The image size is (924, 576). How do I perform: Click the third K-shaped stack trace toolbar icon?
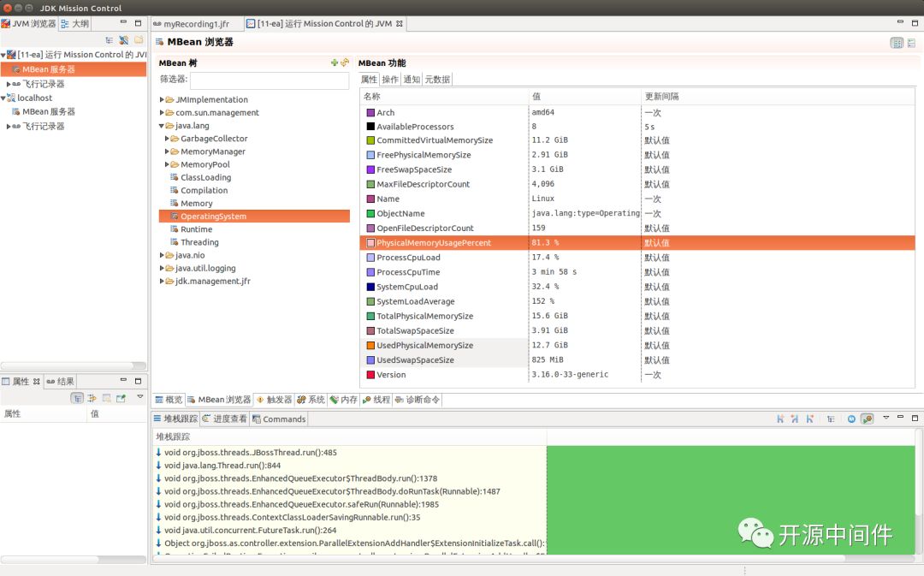click(809, 419)
